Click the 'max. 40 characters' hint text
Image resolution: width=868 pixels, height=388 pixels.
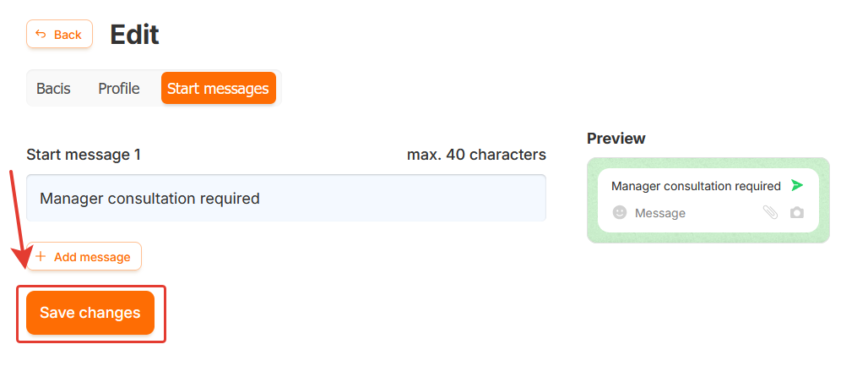click(x=476, y=155)
